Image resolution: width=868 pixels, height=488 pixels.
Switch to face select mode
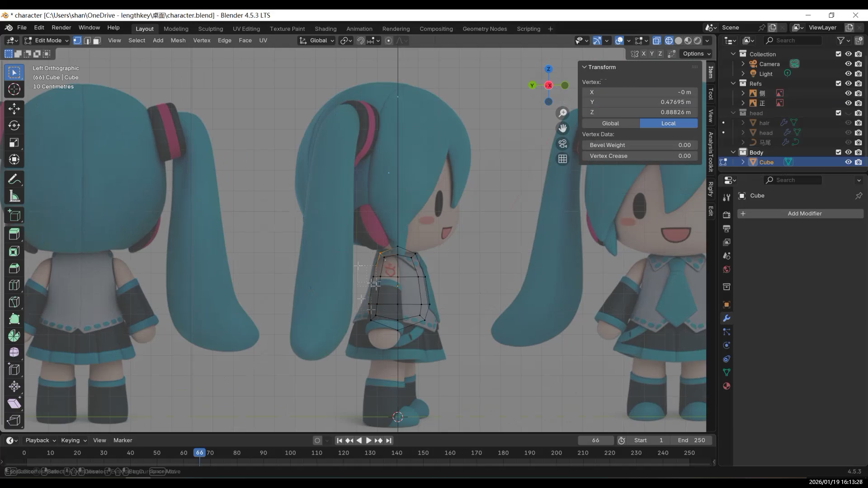tap(97, 41)
